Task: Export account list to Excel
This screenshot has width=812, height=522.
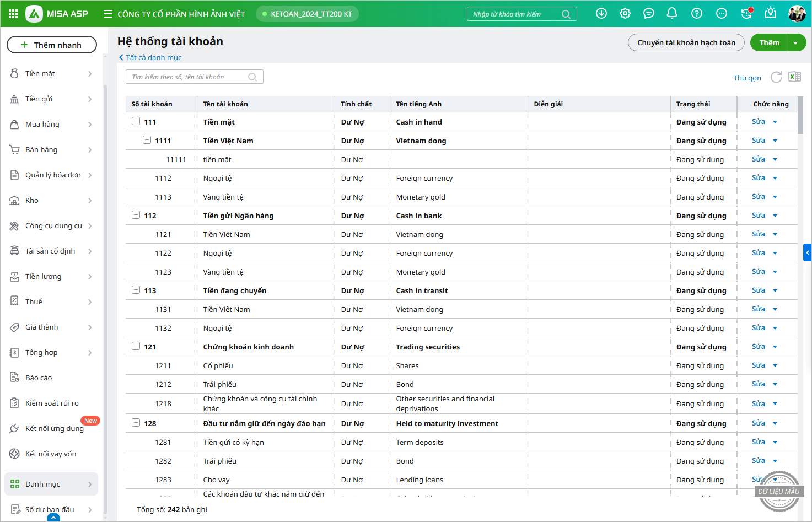Action: (x=794, y=77)
